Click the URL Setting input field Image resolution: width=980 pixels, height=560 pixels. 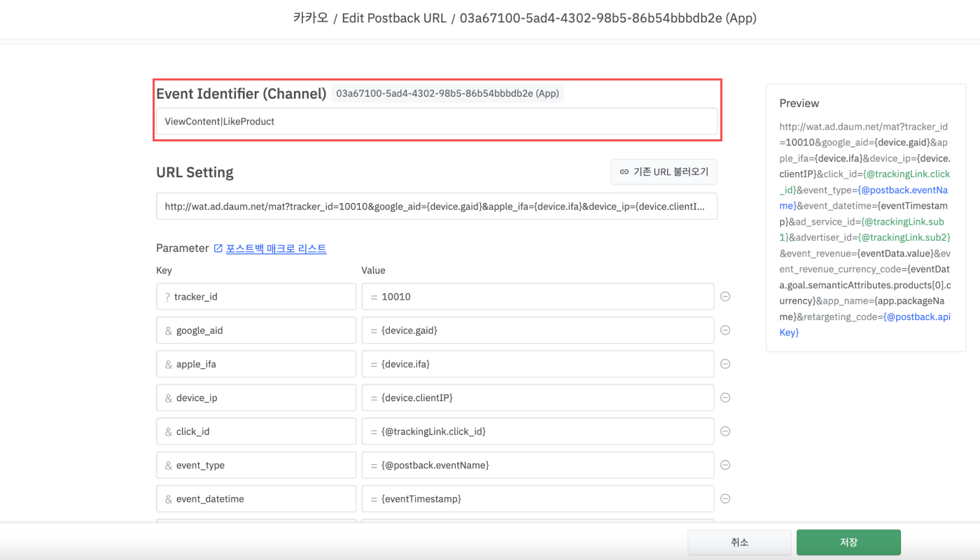[437, 206]
